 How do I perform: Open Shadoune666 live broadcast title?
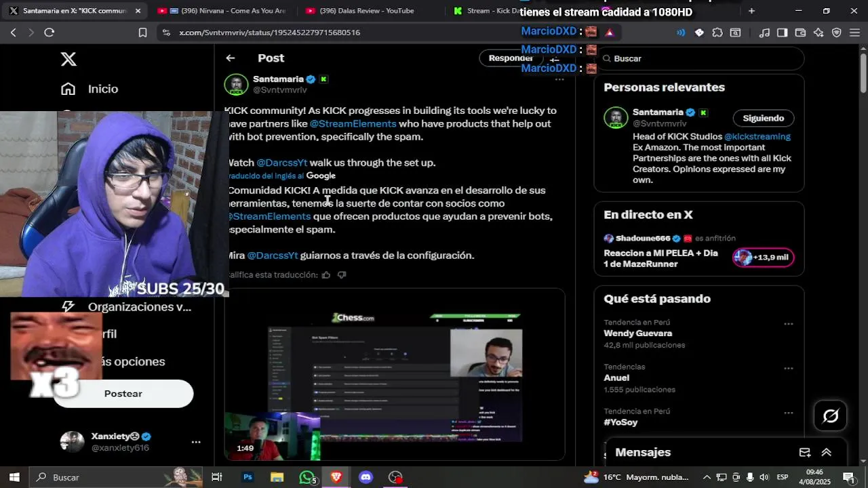point(660,258)
